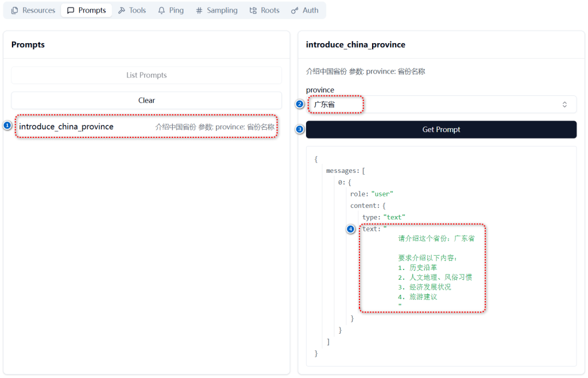Click the Auth tab key icon

pos(295,10)
